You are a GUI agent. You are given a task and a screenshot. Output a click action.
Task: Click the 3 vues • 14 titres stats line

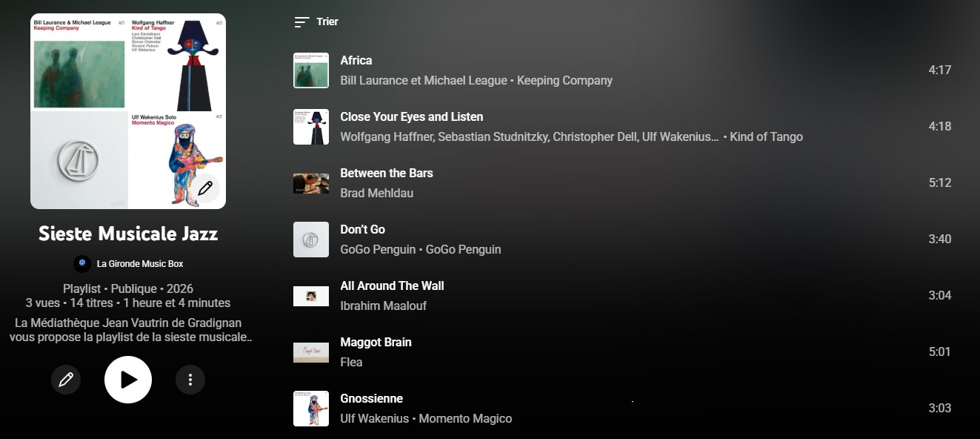128,303
